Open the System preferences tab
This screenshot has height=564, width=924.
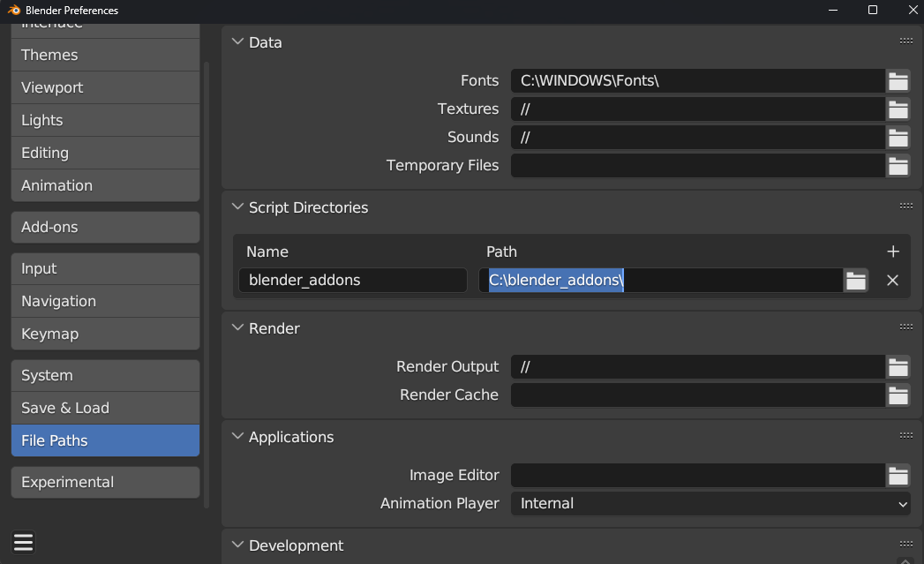click(106, 375)
